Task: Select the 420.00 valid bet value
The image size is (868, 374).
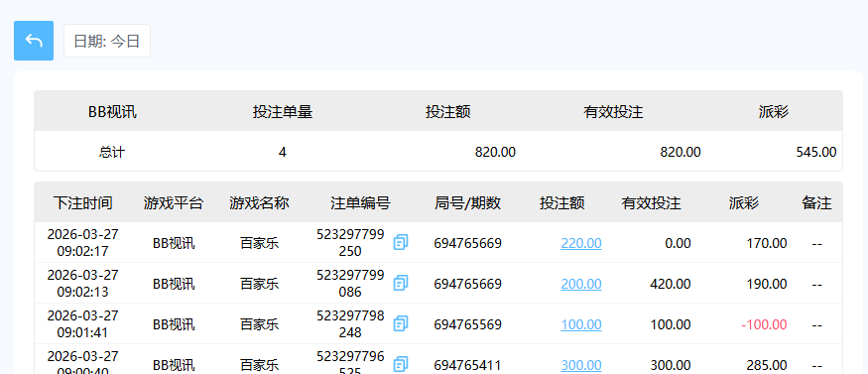Action: click(671, 284)
